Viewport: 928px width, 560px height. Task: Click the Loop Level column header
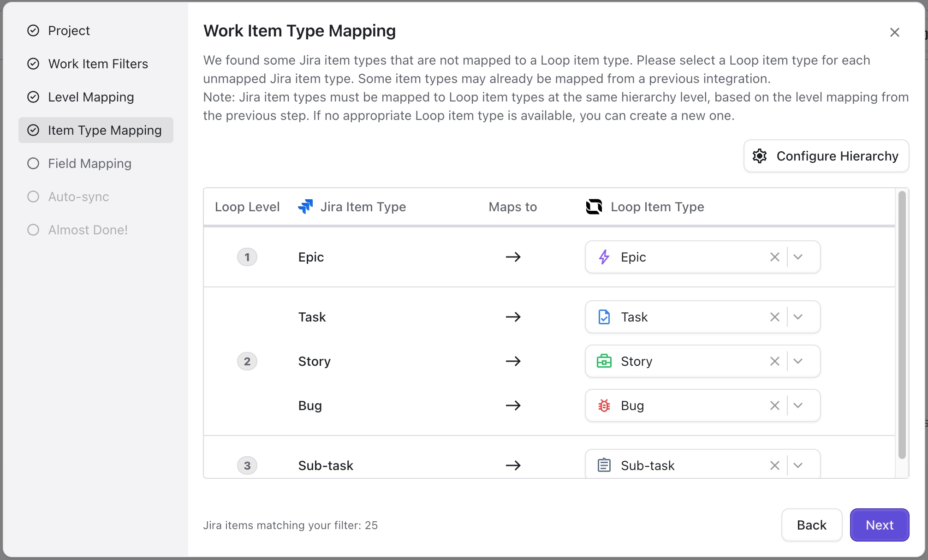pyautogui.click(x=247, y=207)
